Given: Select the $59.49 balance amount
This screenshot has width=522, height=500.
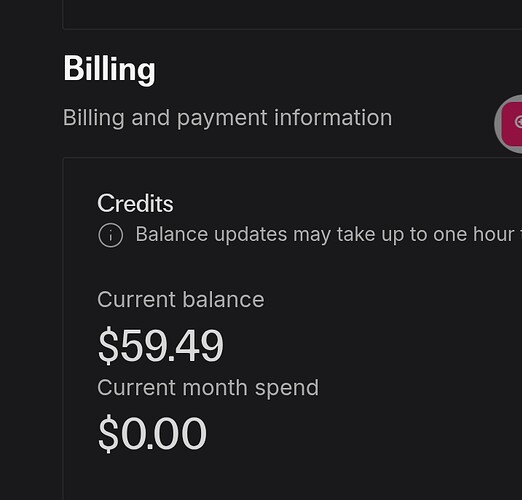Looking at the screenshot, I should pyautogui.click(x=160, y=345).
